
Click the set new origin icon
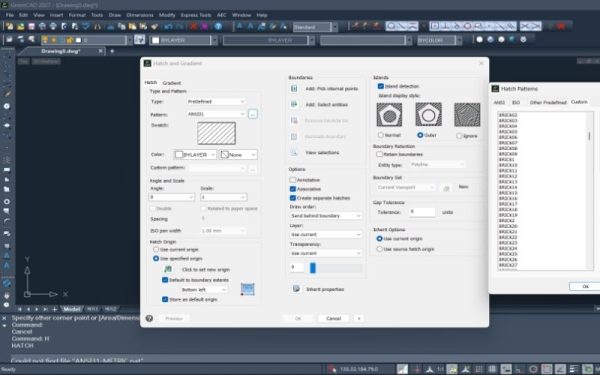coord(168,269)
